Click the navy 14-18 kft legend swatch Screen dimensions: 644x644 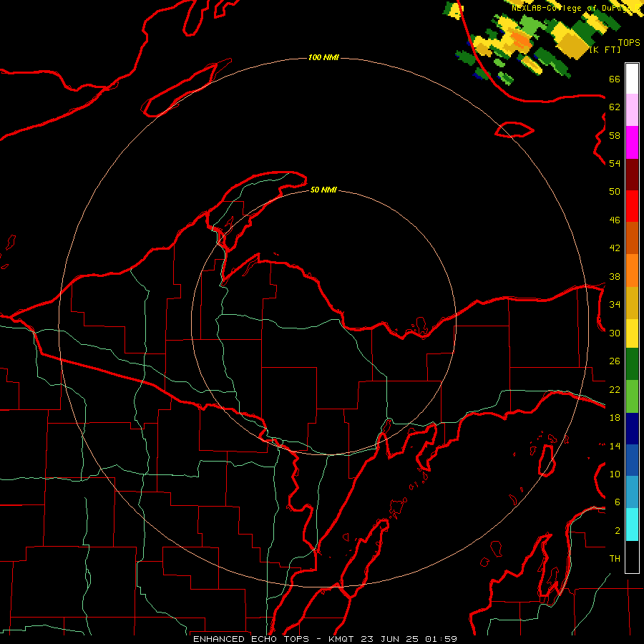point(632,429)
